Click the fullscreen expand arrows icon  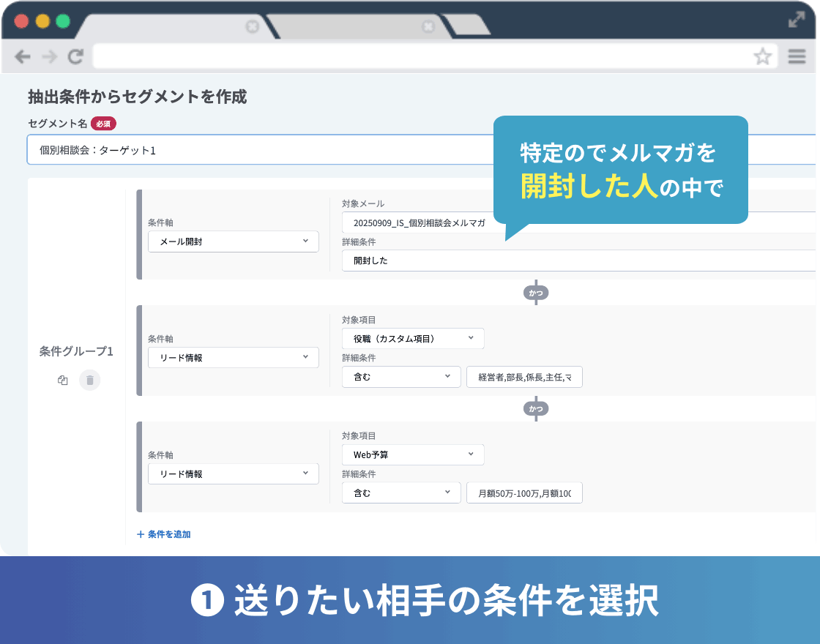click(797, 20)
